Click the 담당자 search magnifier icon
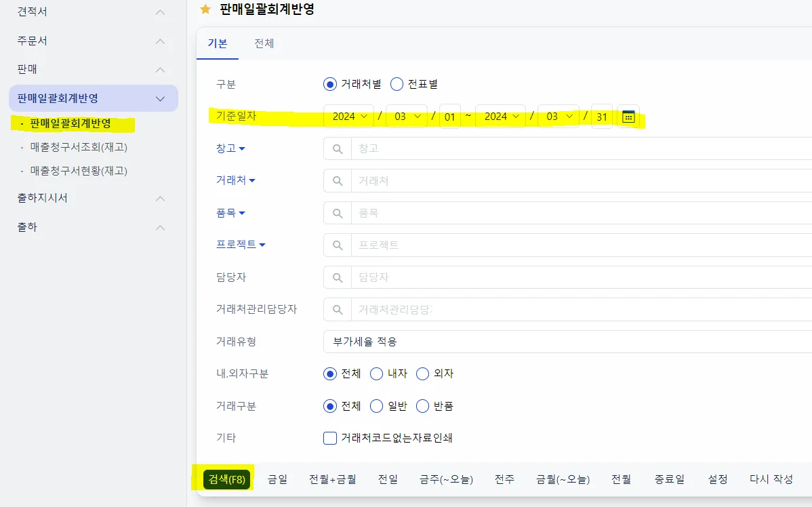812x507 pixels. 338,278
